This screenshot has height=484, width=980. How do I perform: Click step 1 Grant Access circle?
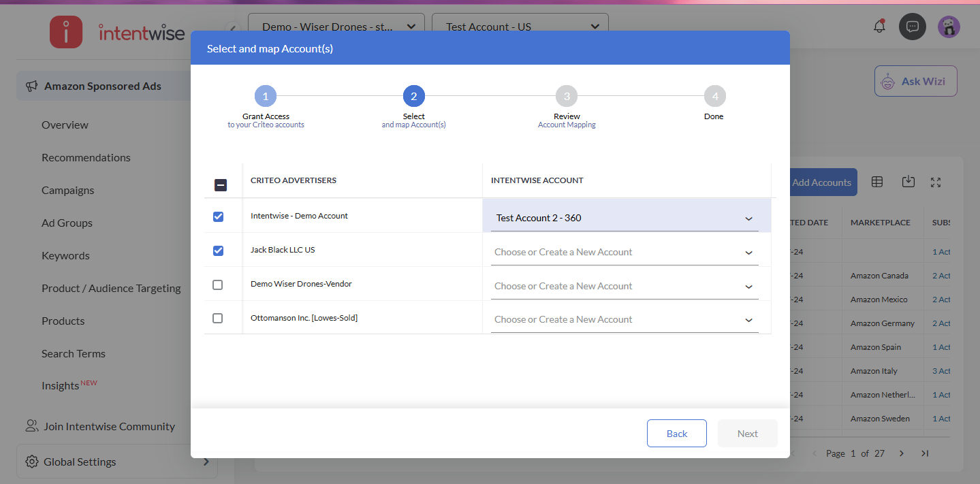tap(266, 97)
